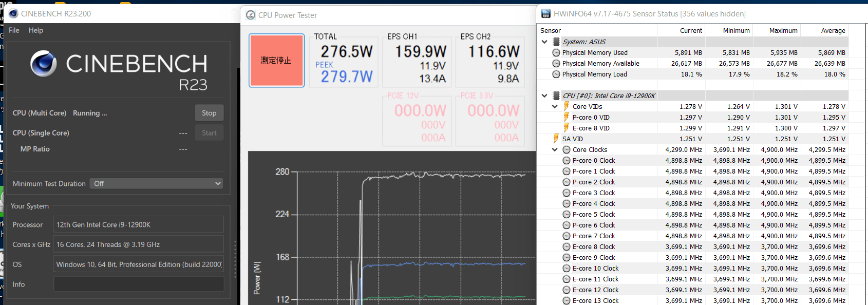Click the PEEK 279.7W value

347,77
